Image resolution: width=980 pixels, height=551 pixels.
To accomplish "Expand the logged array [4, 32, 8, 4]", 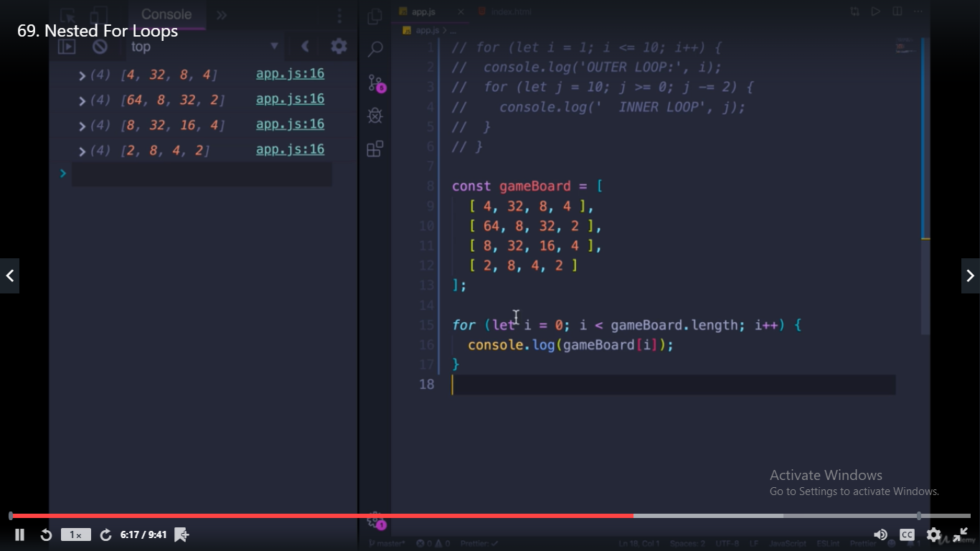I will coord(81,74).
